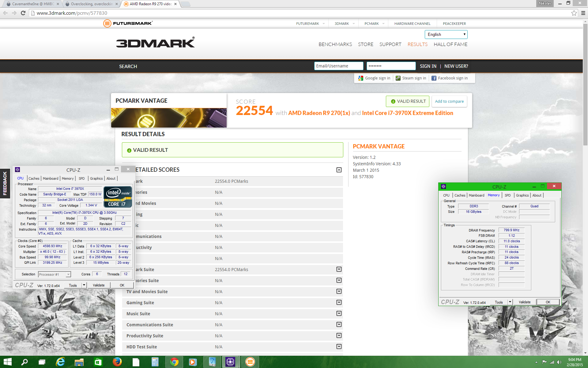Click the Email/Username input field

coord(339,66)
